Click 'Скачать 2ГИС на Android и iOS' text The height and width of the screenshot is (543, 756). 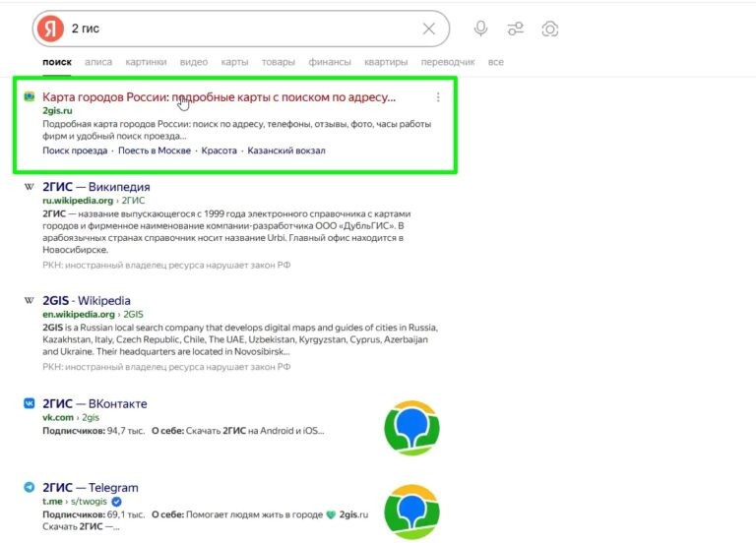[x=255, y=431]
